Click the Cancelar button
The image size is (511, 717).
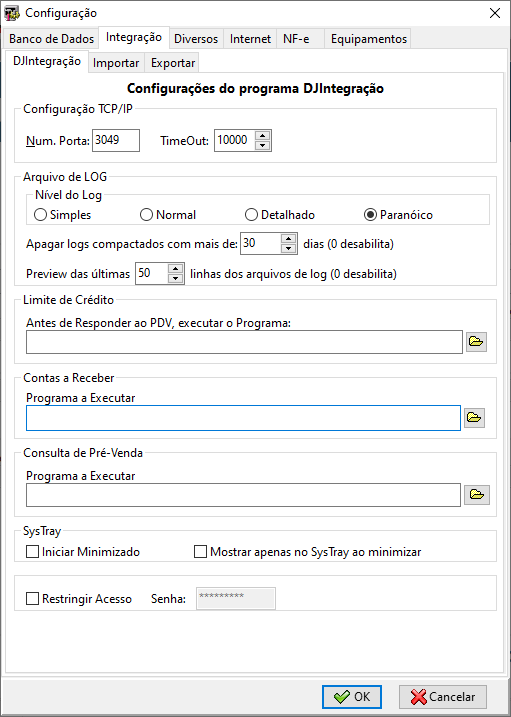tap(443, 697)
